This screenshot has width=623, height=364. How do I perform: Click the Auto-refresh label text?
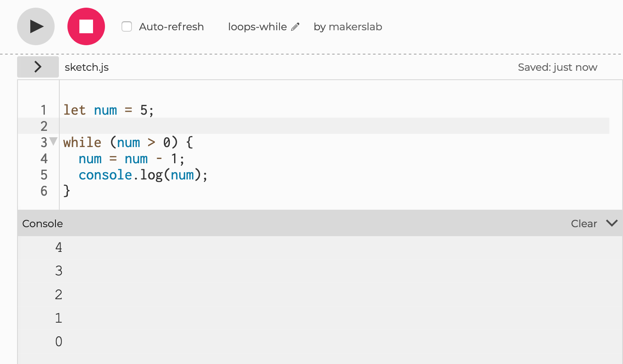pyautogui.click(x=171, y=27)
